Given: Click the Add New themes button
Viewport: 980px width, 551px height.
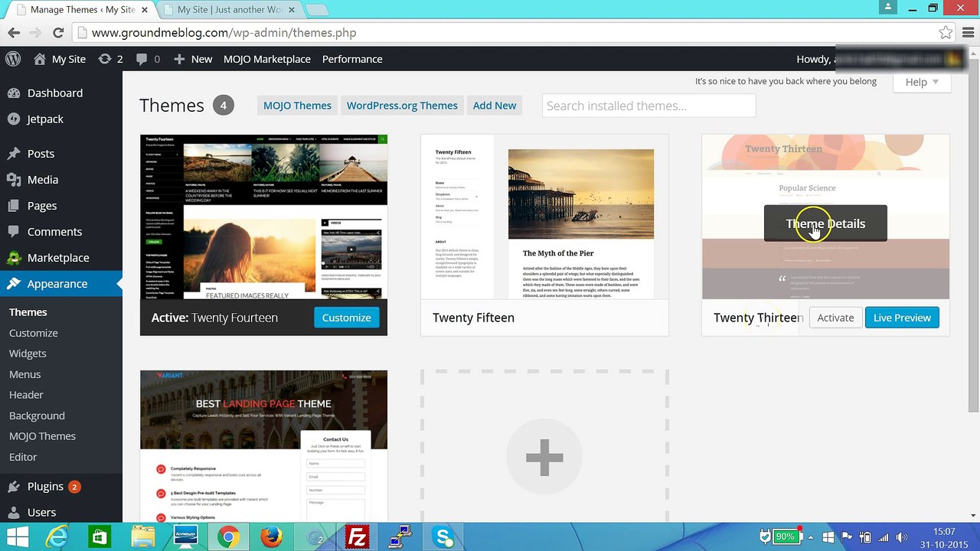Looking at the screenshot, I should tap(495, 106).
